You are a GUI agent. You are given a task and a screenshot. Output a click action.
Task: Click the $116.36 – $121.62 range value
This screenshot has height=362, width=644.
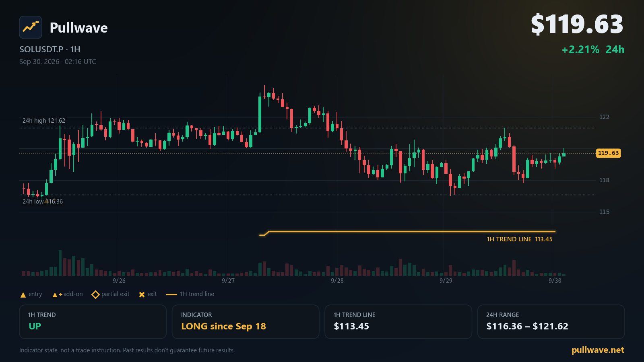(x=527, y=326)
